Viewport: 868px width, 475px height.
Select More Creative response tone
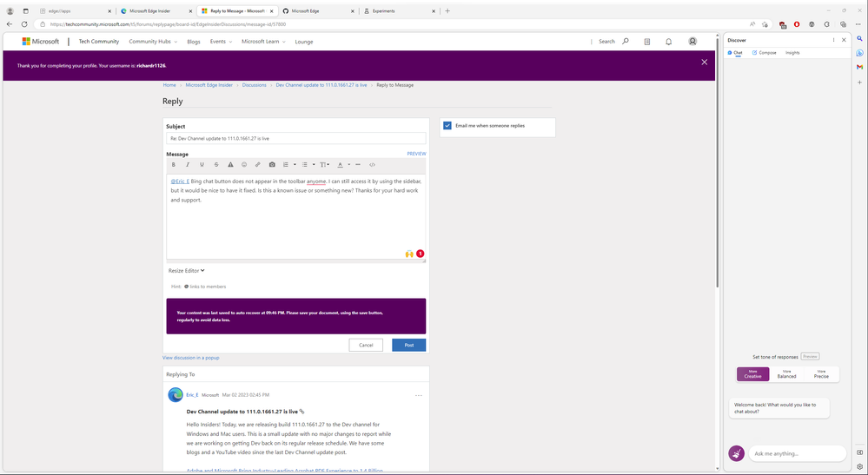point(752,373)
